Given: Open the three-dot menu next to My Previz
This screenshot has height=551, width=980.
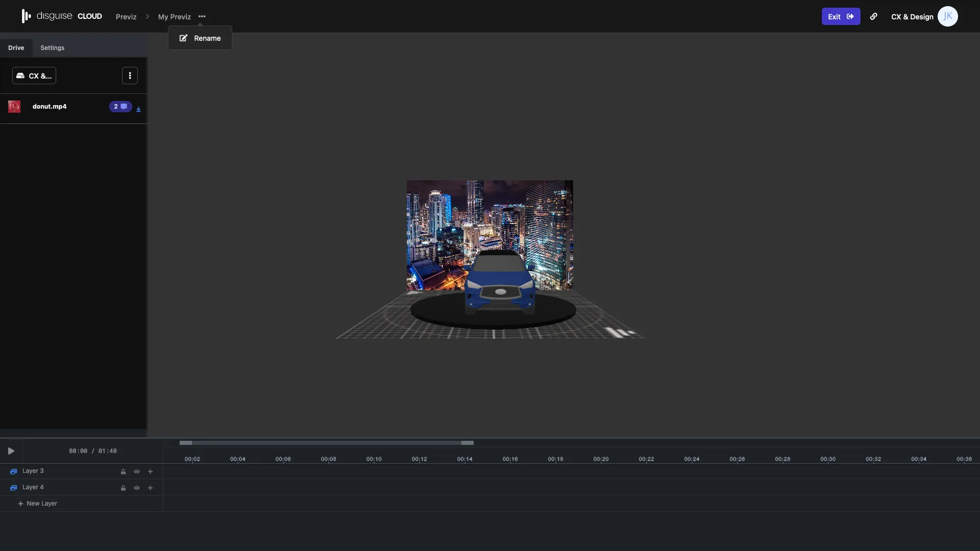Looking at the screenshot, I should click(x=202, y=16).
